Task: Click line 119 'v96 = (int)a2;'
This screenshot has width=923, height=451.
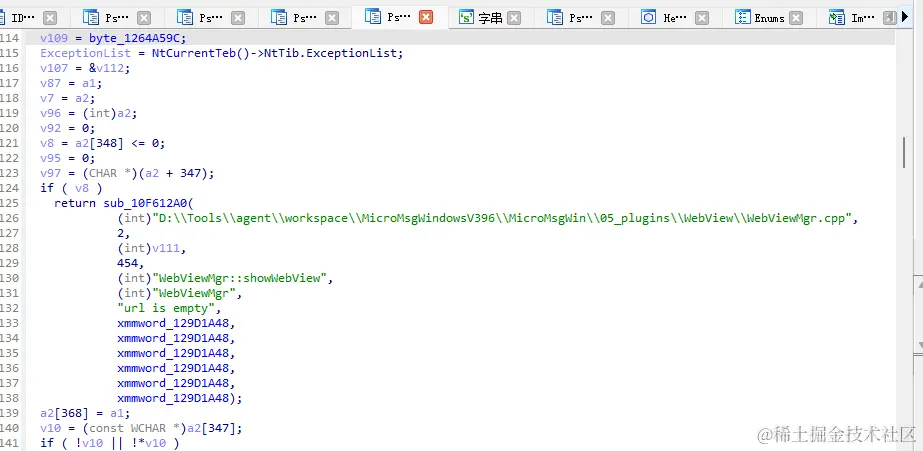Action: 88,113
